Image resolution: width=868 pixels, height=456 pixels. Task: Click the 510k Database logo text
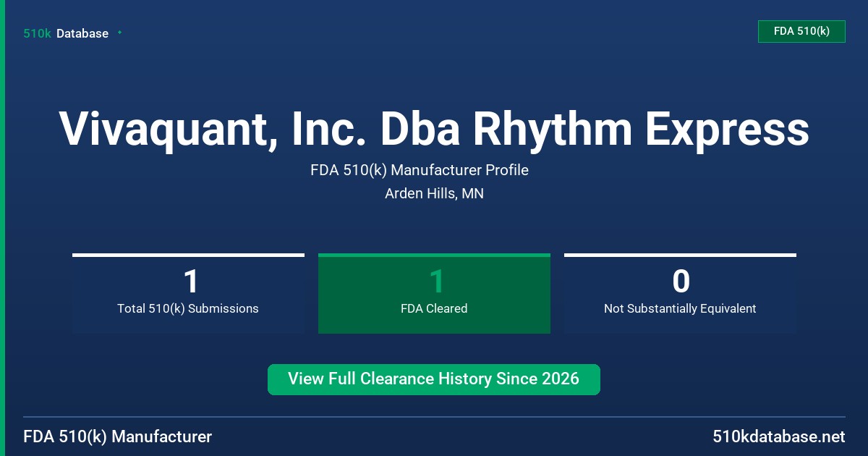coord(66,33)
